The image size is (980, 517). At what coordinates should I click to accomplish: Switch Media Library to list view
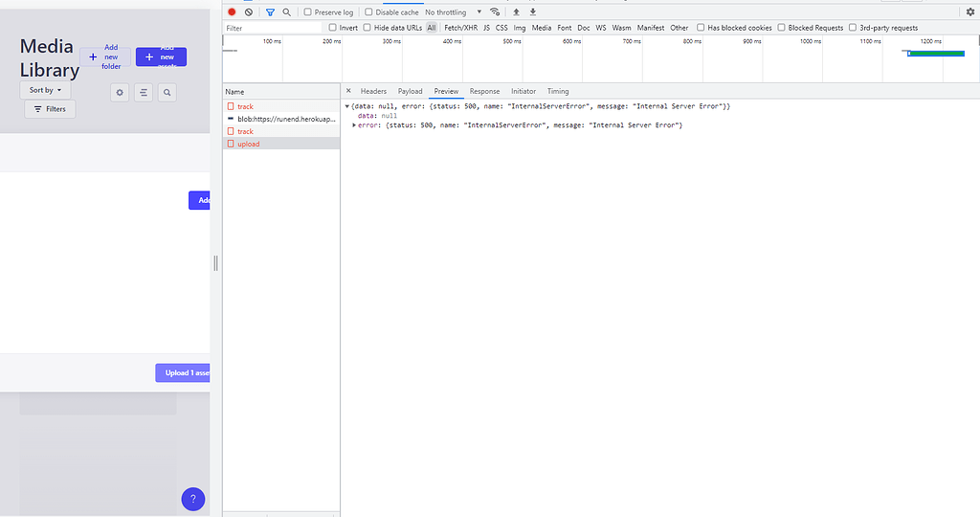pos(144,93)
